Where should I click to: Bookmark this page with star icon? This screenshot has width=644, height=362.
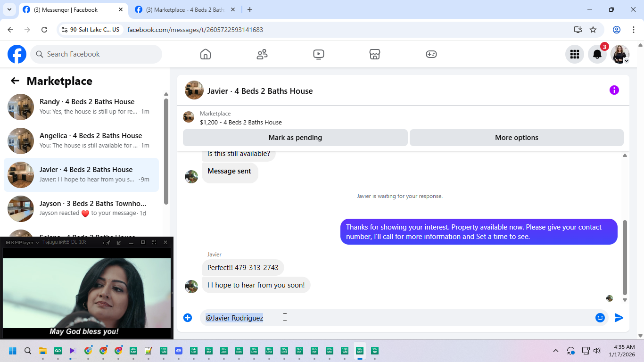click(593, 30)
